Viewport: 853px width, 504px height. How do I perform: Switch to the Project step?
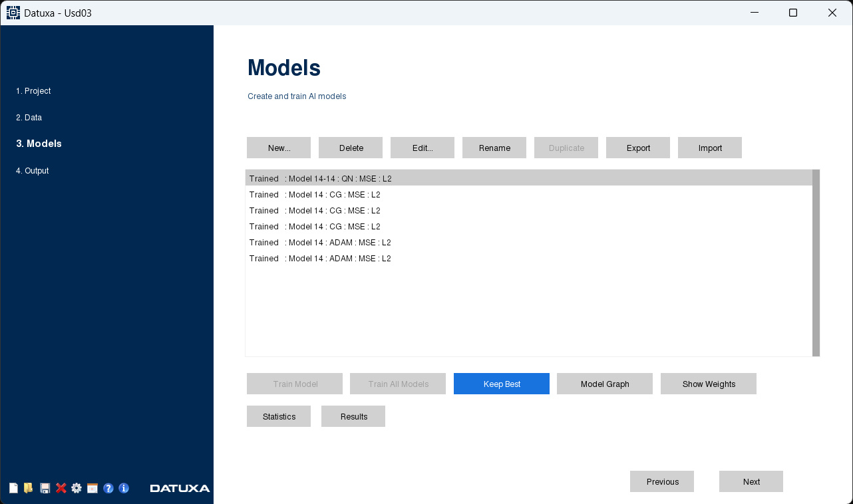[x=33, y=91]
